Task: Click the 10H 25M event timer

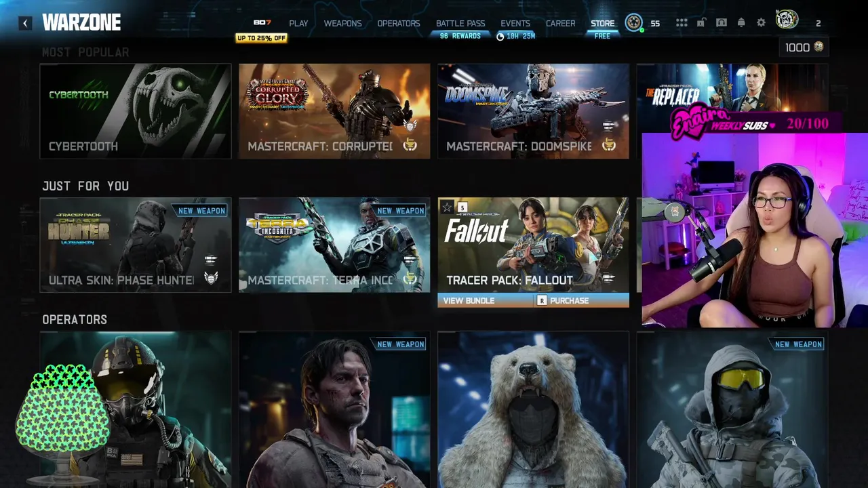Action: (515, 36)
